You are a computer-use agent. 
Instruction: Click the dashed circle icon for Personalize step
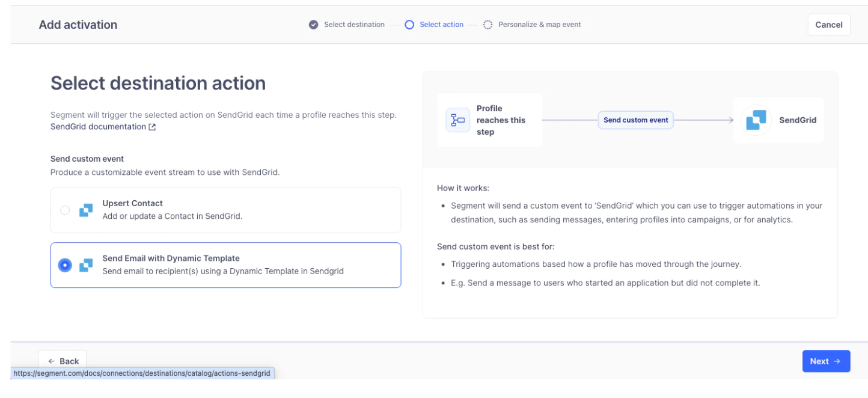point(488,25)
